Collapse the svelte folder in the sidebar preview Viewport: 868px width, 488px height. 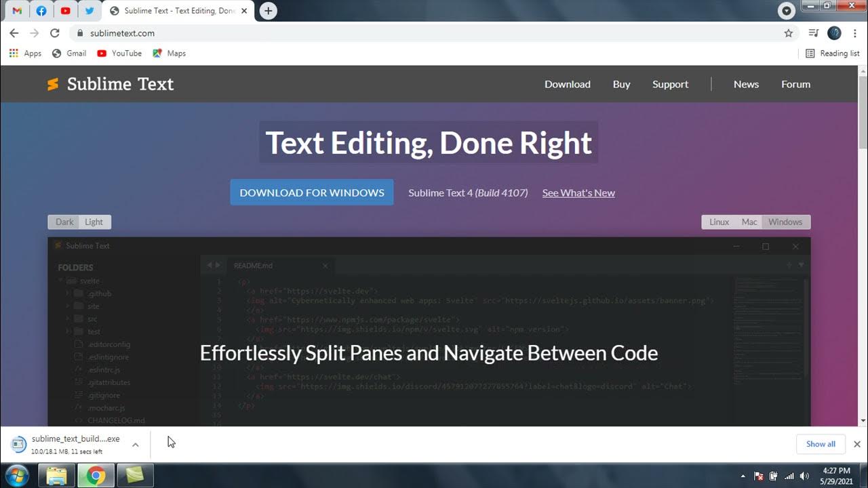point(62,281)
